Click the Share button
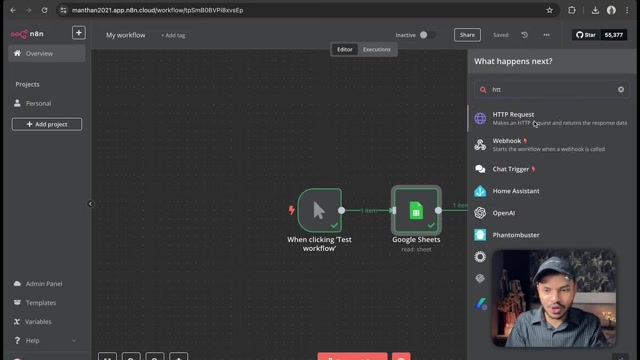The height and width of the screenshot is (360, 640). click(467, 35)
